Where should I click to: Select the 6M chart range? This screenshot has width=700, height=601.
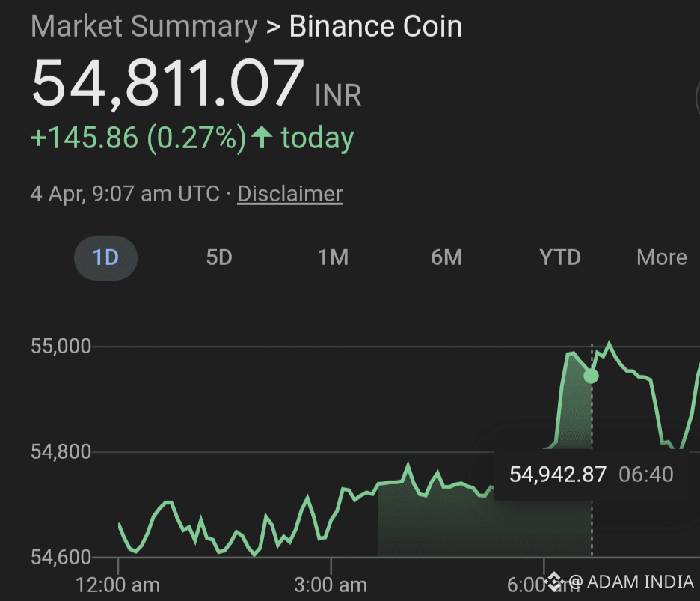[x=446, y=257]
